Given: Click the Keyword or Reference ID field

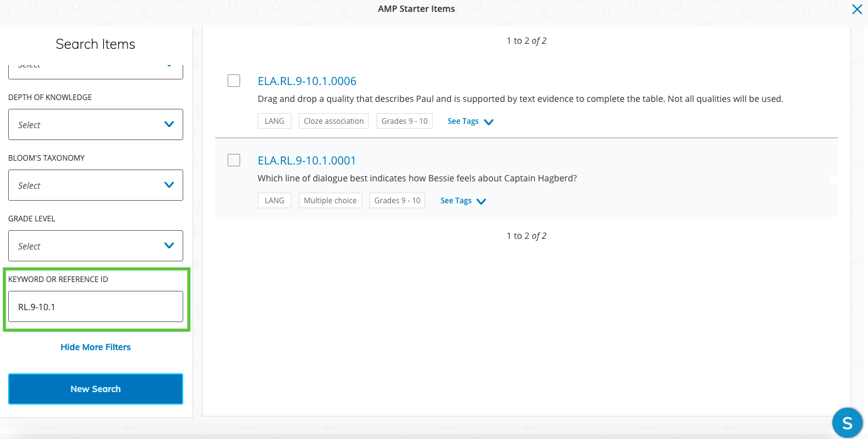Looking at the screenshot, I should (x=95, y=306).
